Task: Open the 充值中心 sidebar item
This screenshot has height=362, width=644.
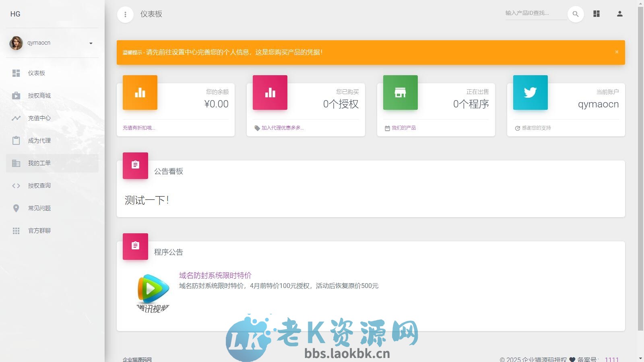Action: tap(39, 118)
